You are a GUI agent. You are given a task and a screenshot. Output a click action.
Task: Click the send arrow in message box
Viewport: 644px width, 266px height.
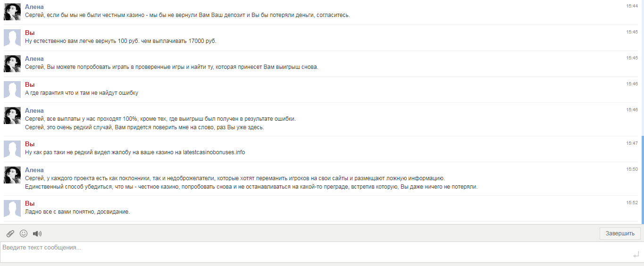tap(636, 255)
